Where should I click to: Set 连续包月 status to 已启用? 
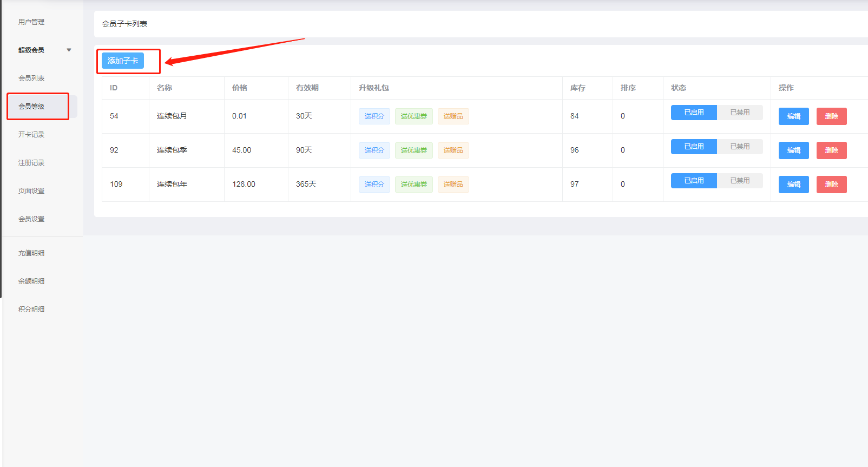pos(694,113)
